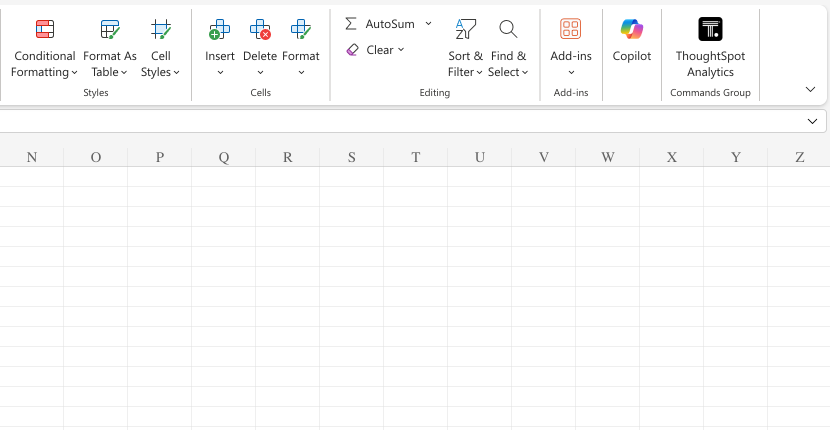
Task: Expand the AutoSum dropdown arrow
Action: click(x=428, y=23)
